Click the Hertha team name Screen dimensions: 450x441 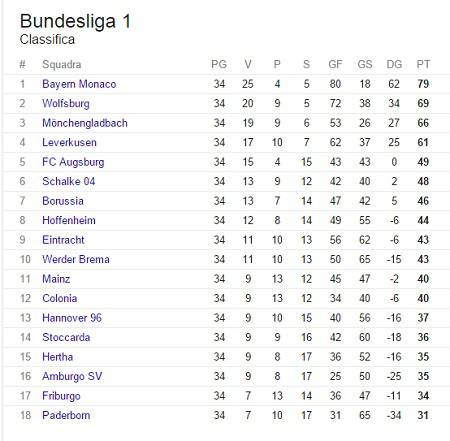(57, 357)
